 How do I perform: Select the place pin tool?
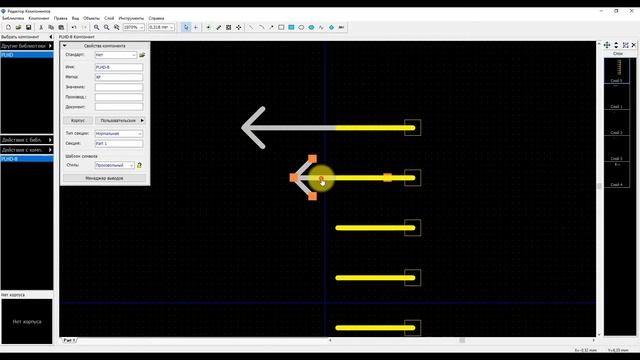(209, 27)
